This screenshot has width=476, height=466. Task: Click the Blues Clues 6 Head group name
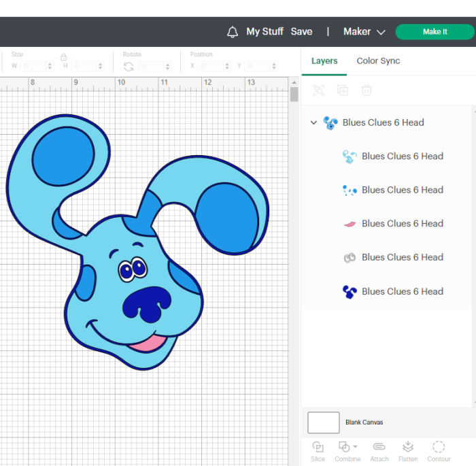(x=383, y=122)
